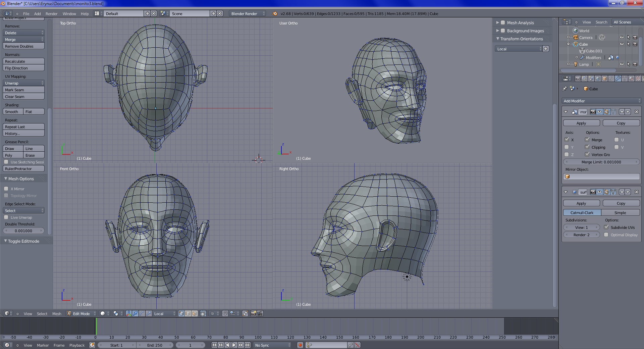Enable the X Mirror checkbox in Mesh Options

(6, 189)
